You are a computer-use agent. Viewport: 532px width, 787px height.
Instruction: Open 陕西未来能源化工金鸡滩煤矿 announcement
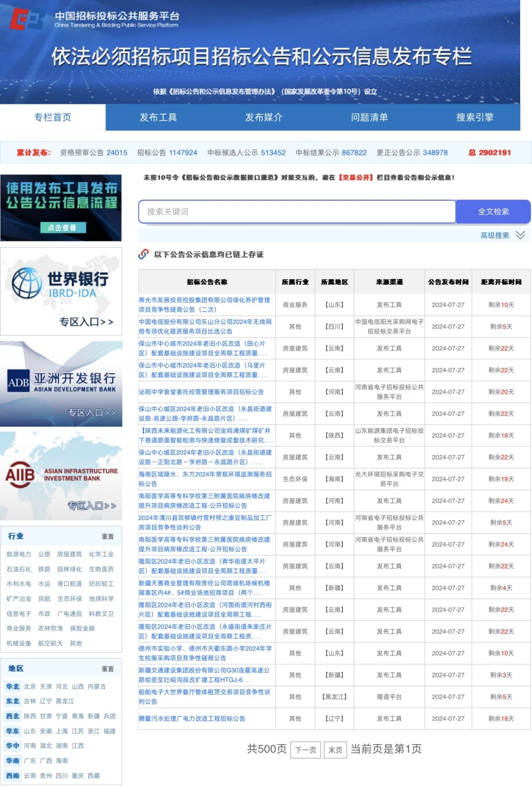pos(205,435)
